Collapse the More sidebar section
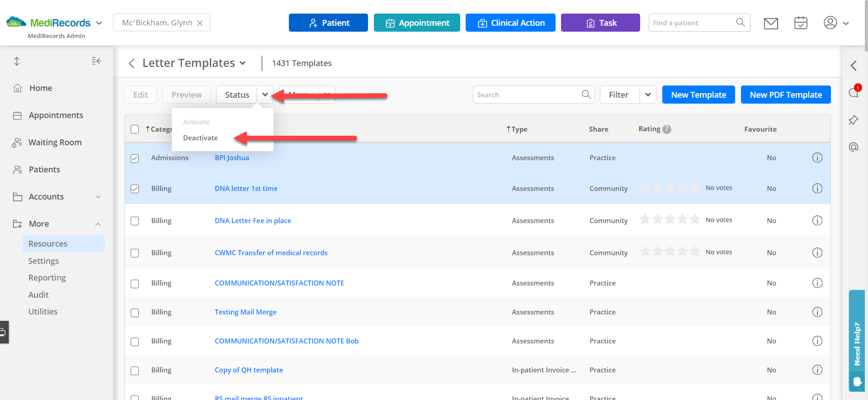The height and width of the screenshot is (400, 868). (x=98, y=224)
